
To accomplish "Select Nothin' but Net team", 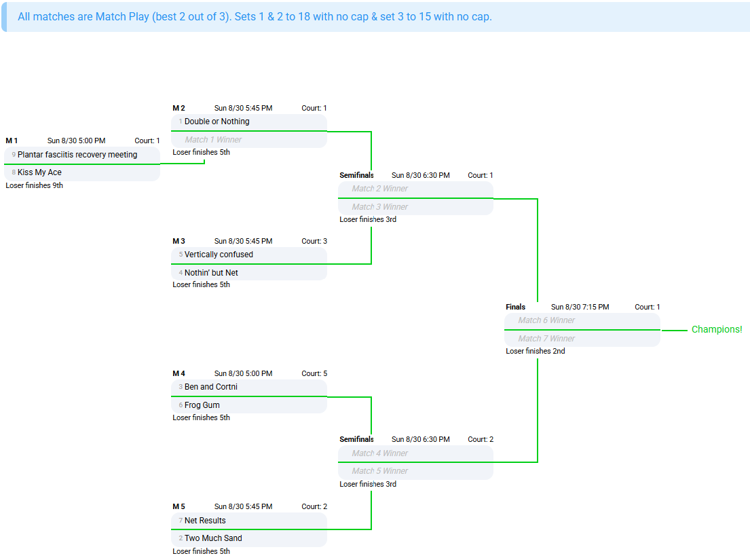I will 248,273.
